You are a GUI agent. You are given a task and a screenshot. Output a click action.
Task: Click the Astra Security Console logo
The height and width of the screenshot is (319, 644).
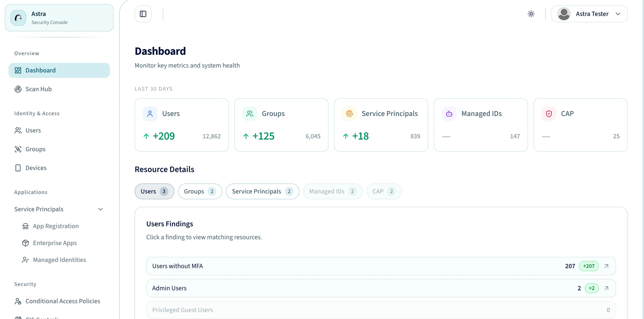(x=18, y=17)
